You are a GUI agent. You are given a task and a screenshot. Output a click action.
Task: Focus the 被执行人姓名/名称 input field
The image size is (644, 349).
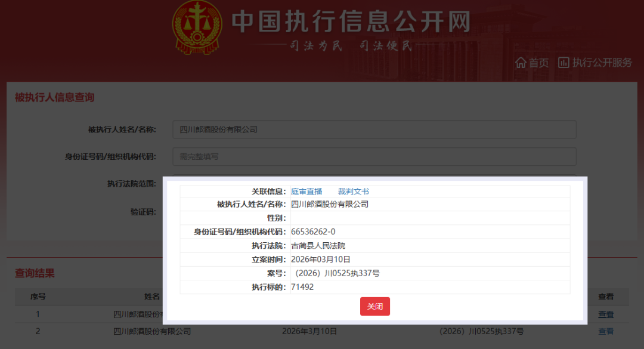(374, 129)
